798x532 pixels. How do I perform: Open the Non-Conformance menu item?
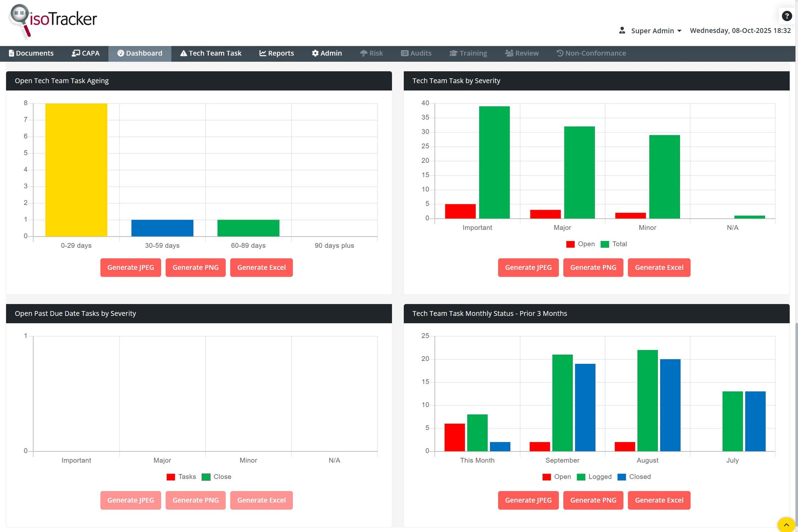591,53
